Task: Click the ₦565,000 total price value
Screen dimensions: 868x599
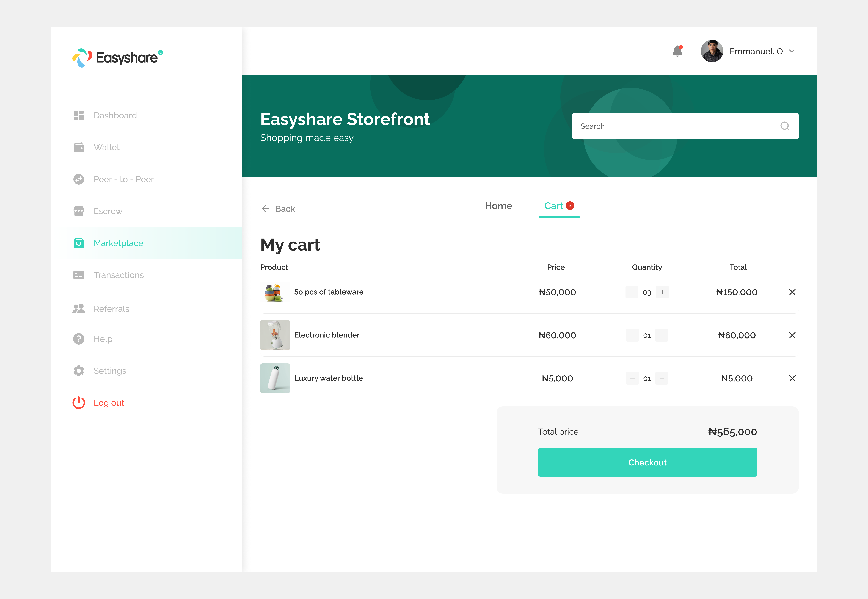Action: (732, 432)
